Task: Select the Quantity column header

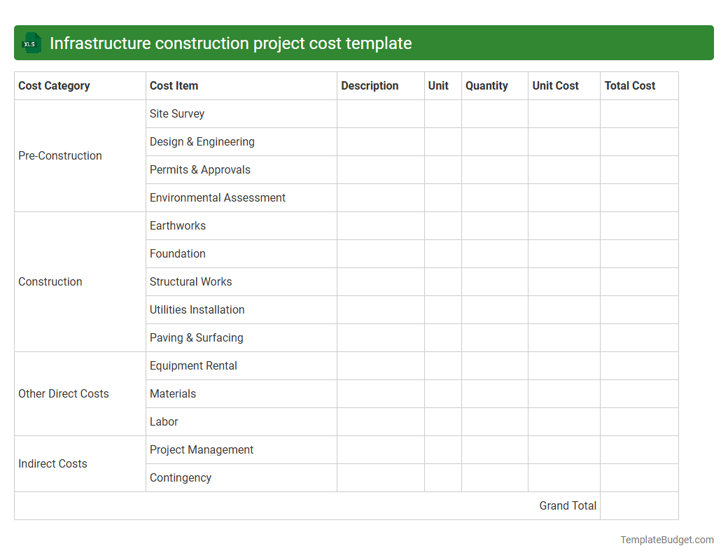Action: pos(486,85)
